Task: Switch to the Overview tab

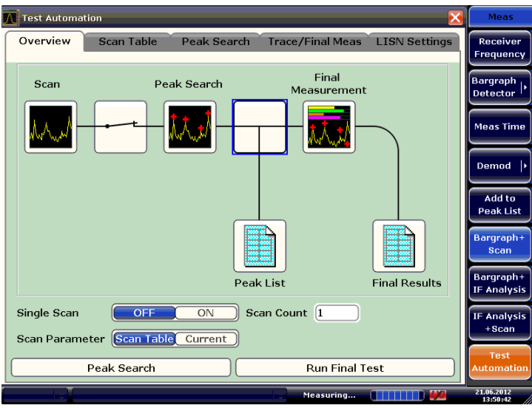Action: click(45, 41)
